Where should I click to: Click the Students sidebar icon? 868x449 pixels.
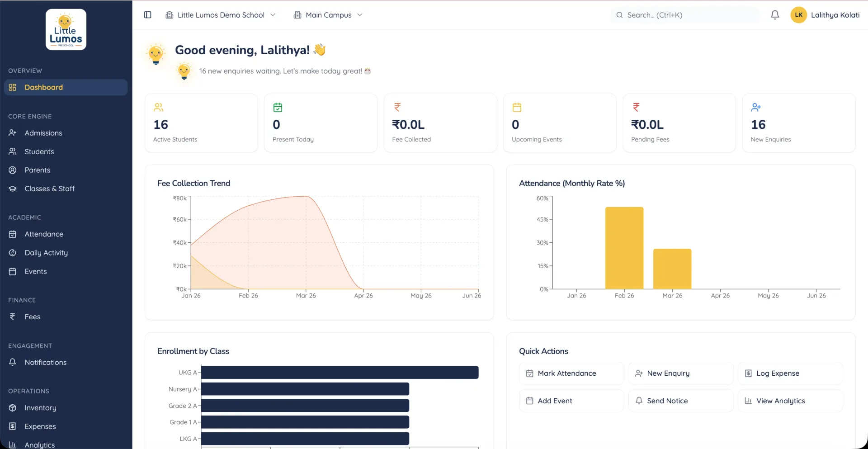point(13,151)
